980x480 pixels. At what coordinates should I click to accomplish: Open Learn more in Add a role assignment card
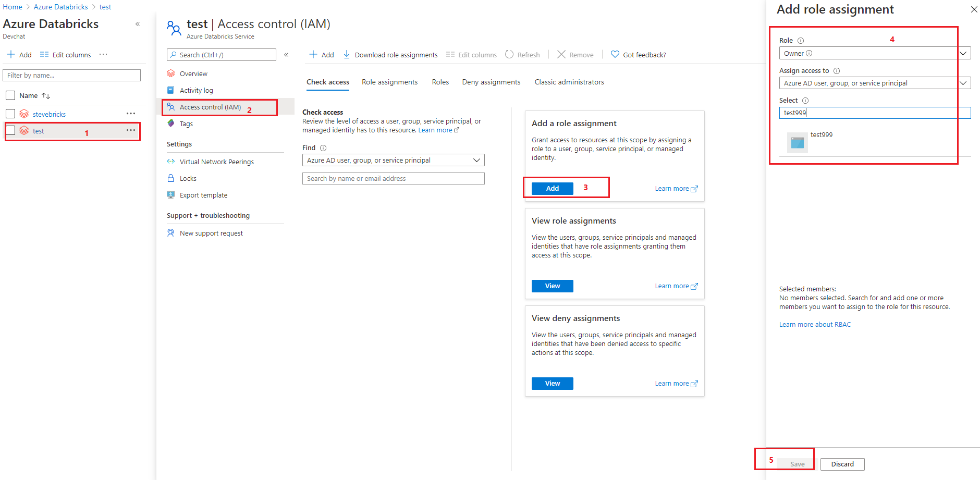coord(676,189)
